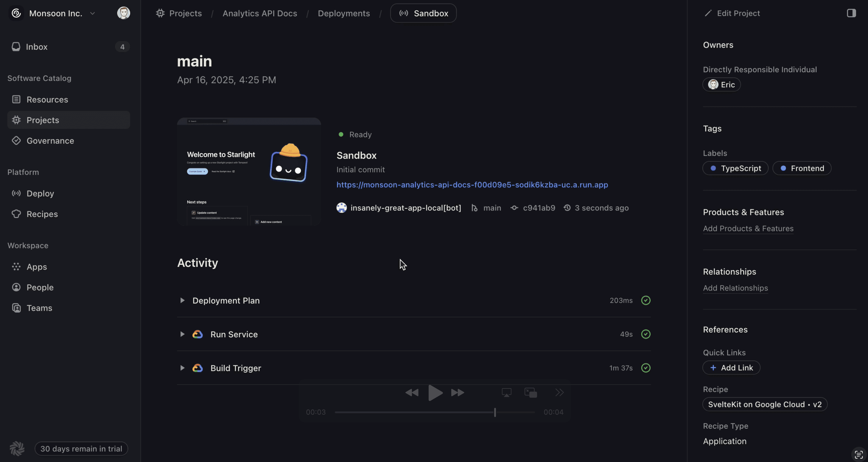This screenshot has width=868, height=462.
Task: Click the Eric owner chip
Action: point(721,84)
